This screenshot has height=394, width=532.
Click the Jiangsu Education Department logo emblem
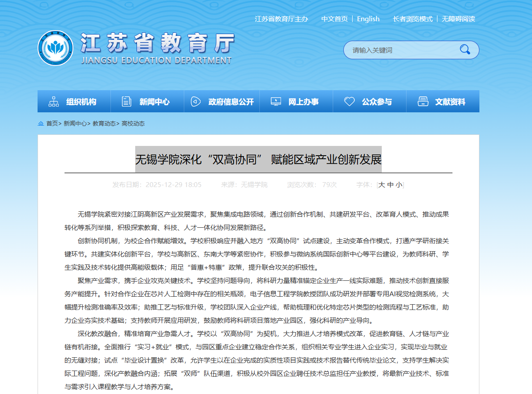[55, 48]
